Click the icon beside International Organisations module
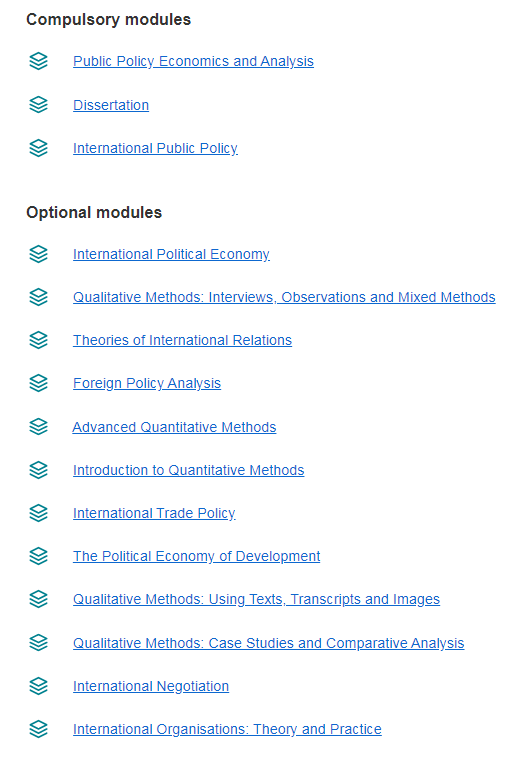 pyautogui.click(x=38, y=729)
